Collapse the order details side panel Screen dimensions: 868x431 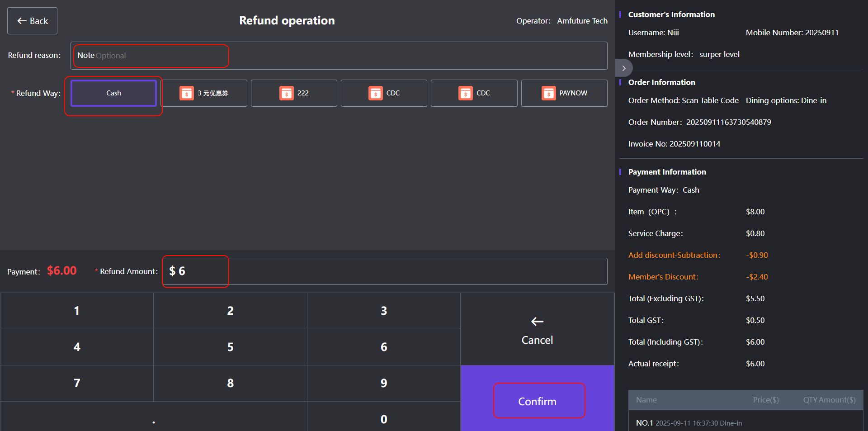click(x=624, y=68)
